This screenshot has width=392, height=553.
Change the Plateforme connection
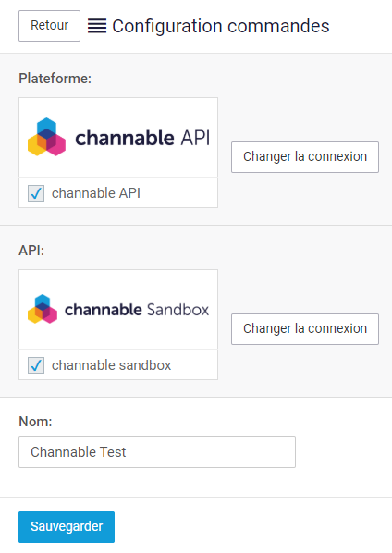(305, 157)
